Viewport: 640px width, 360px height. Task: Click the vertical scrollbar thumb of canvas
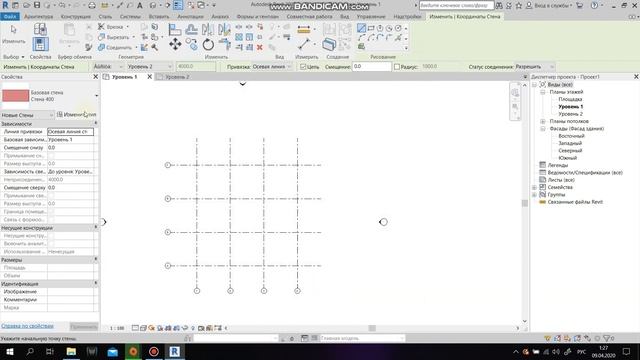pyautogui.click(x=524, y=203)
